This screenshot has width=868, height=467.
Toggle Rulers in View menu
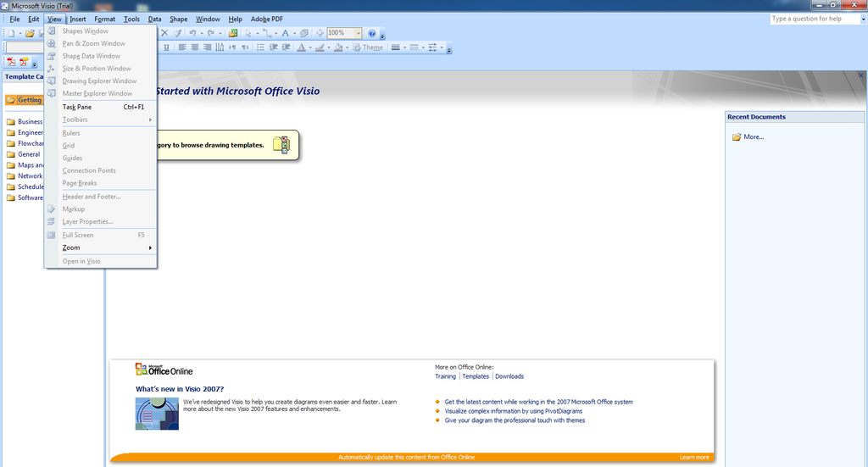pyautogui.click(x=101, y=133)
